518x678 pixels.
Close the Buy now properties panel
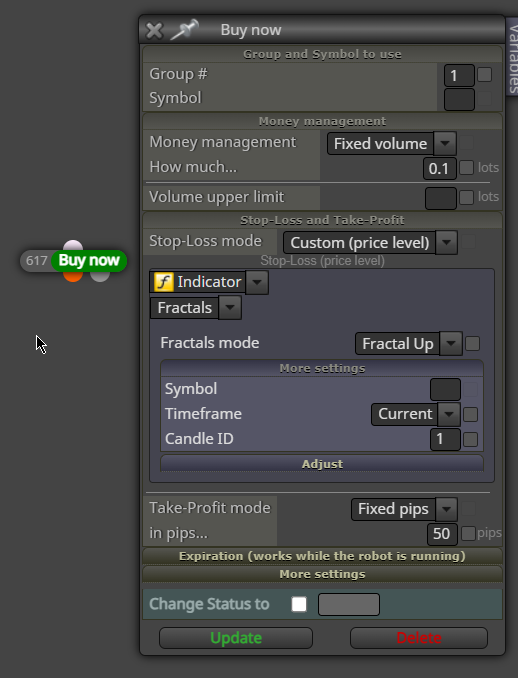coord(154,30)
